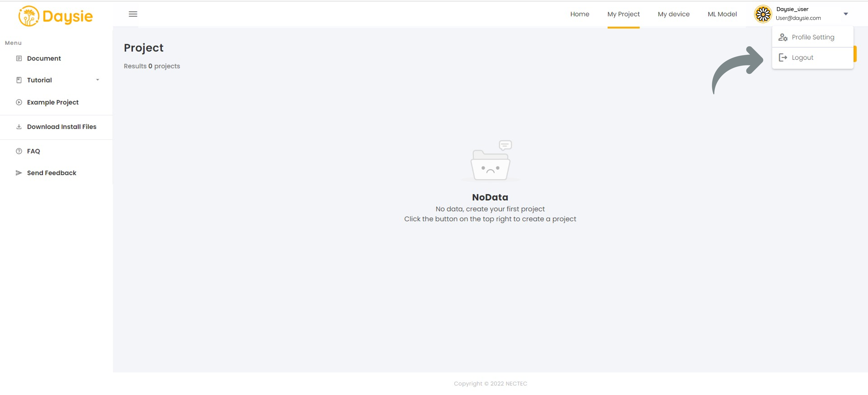Click 'No data, create your first project' text
This screenshot has height=395, width=868.
490,209
